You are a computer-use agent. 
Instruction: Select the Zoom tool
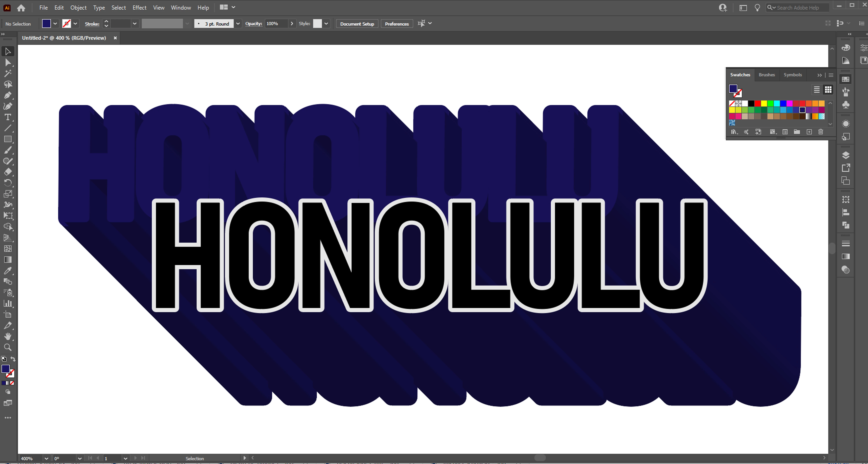(x=8, y=347)
